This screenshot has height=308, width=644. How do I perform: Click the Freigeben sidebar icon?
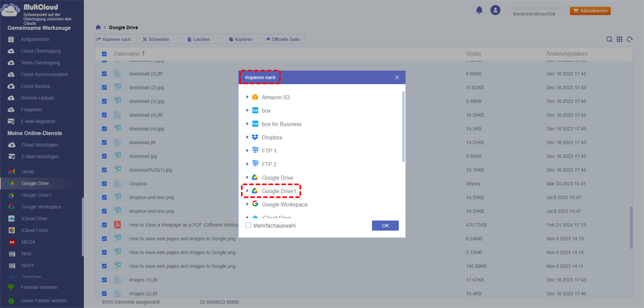point(11,110)
